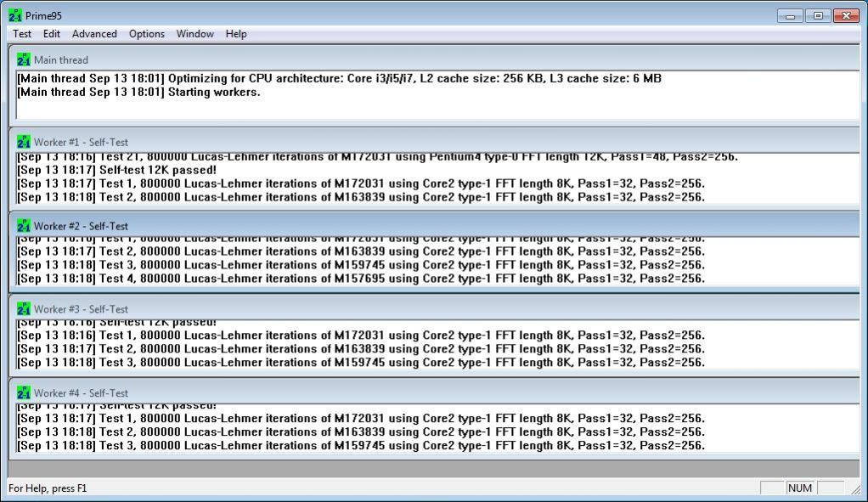Screen dimensions: 868x502
Task: Click the Worker #4 window icon
Action: coord(23,393)
